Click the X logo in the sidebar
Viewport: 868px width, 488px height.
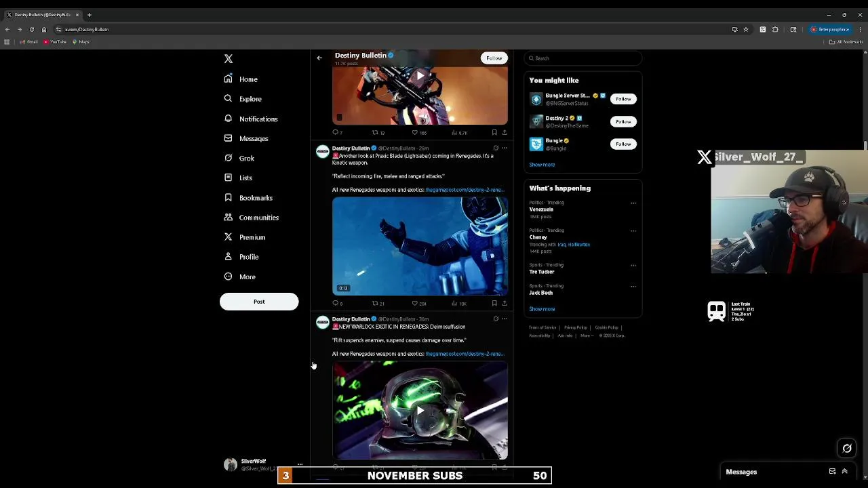(229, 59)
